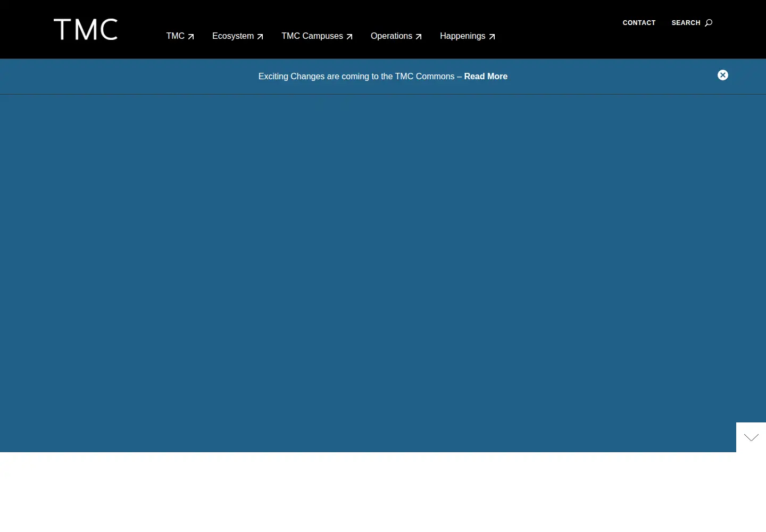Open the TMC Campuses menu

[x=317, y=36]
